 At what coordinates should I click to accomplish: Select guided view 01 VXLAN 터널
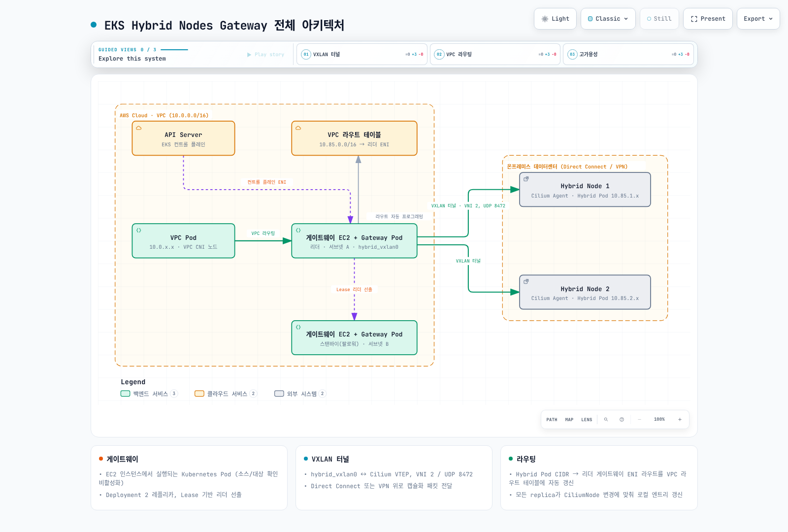click(362, 54)
